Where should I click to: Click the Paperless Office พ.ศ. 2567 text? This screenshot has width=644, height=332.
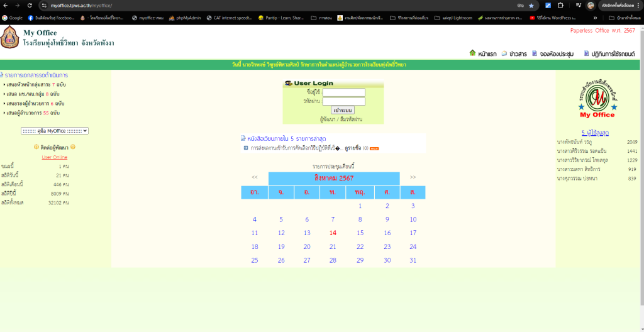(602, 30)
